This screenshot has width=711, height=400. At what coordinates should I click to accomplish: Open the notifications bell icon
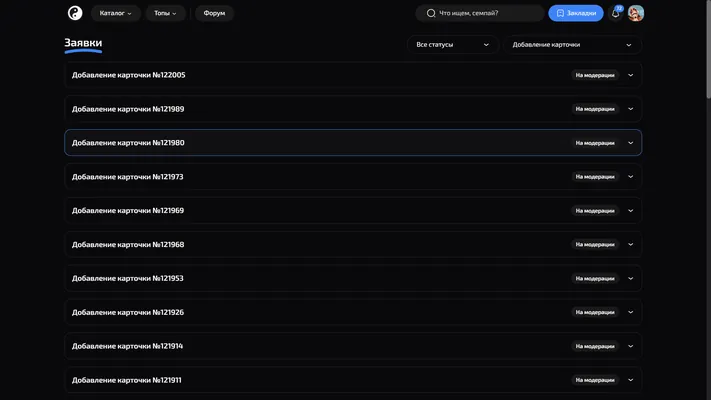615,13
